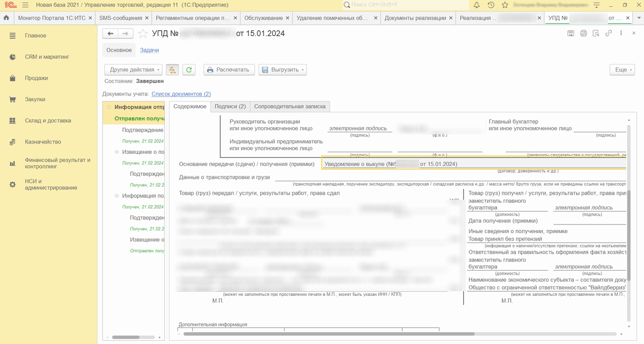Screen dimensions: 644x344
Task: Click the notifications bell icon
Action: [x=476, y=5]
